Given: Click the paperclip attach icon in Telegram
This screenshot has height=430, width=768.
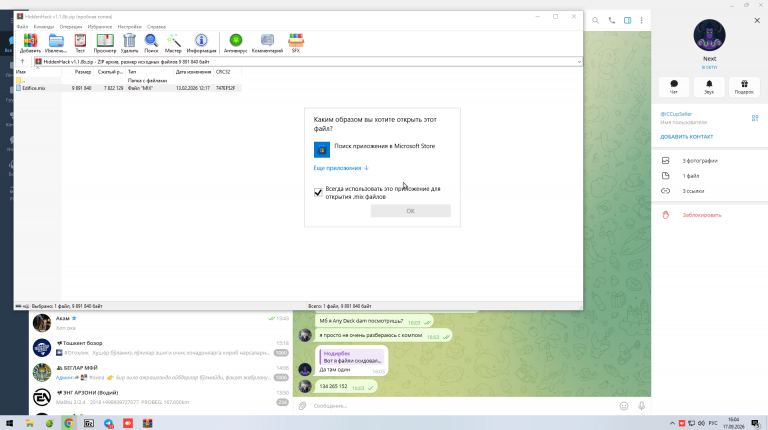Looking at the screenshot, I should pyautogui.click(x=303, y=406).
